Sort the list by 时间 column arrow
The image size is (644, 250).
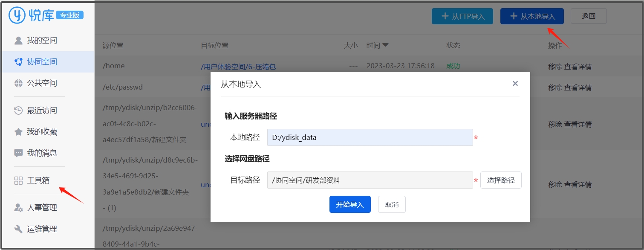[x=385, y=45]
